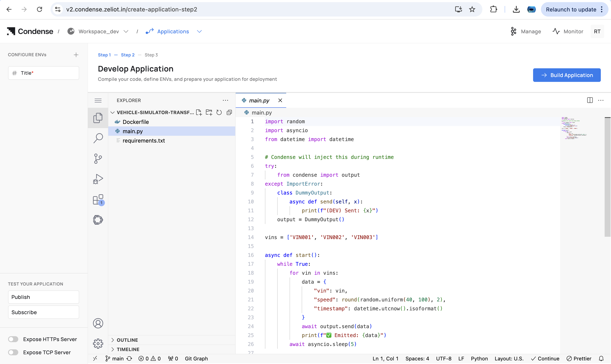The image size is (611, 364).
Task: Click the Search icon in activity bar
Action: 98,138
